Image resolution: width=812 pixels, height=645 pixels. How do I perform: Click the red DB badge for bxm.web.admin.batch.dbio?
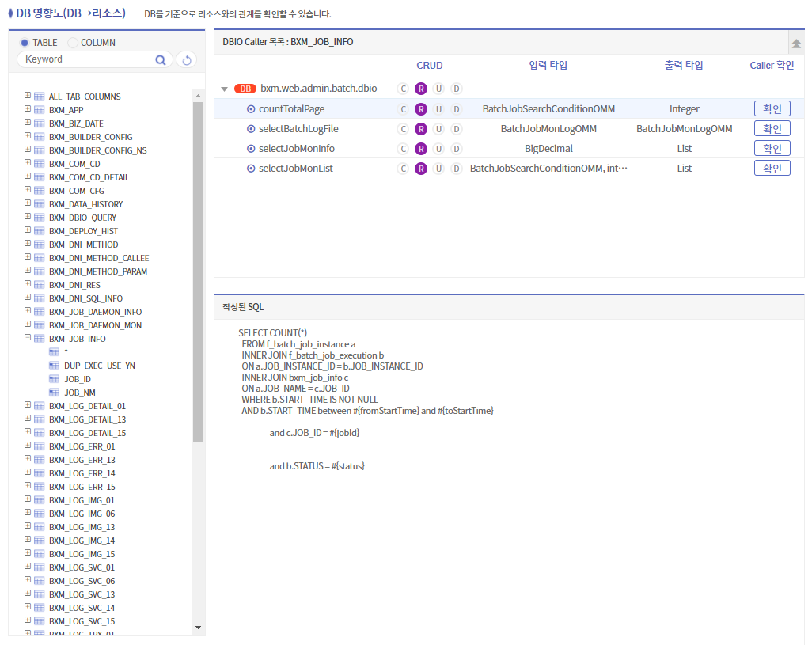(245, 89)
